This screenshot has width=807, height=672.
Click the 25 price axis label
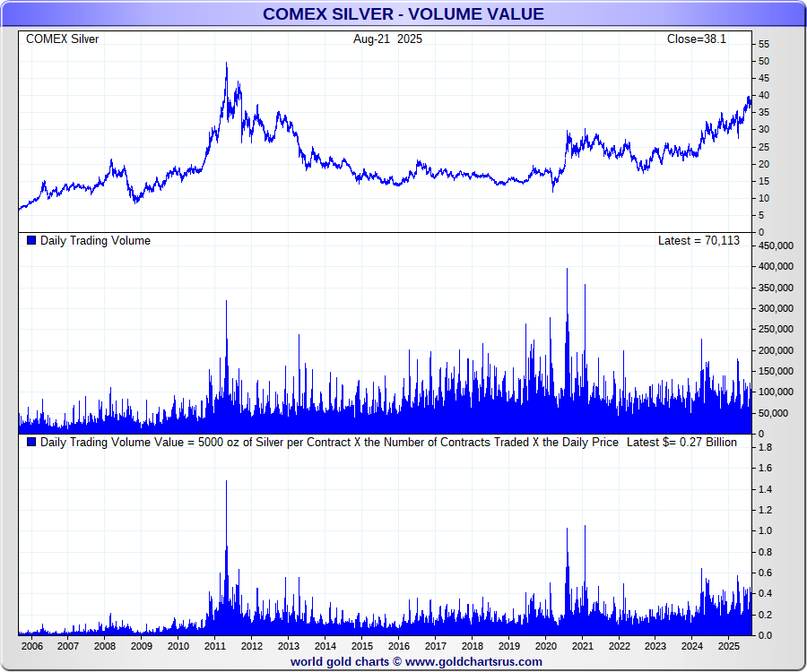[764, 147]
